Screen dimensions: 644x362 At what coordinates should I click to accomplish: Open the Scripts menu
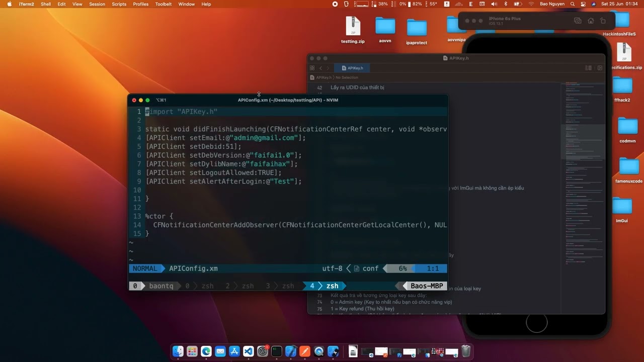pyautogui.click(x=119, y=4)
